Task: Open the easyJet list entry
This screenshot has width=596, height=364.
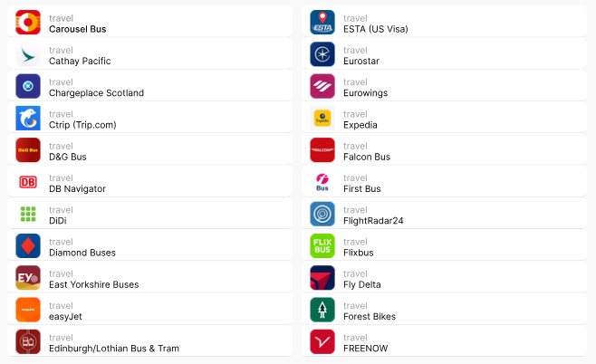Action: 149,310
